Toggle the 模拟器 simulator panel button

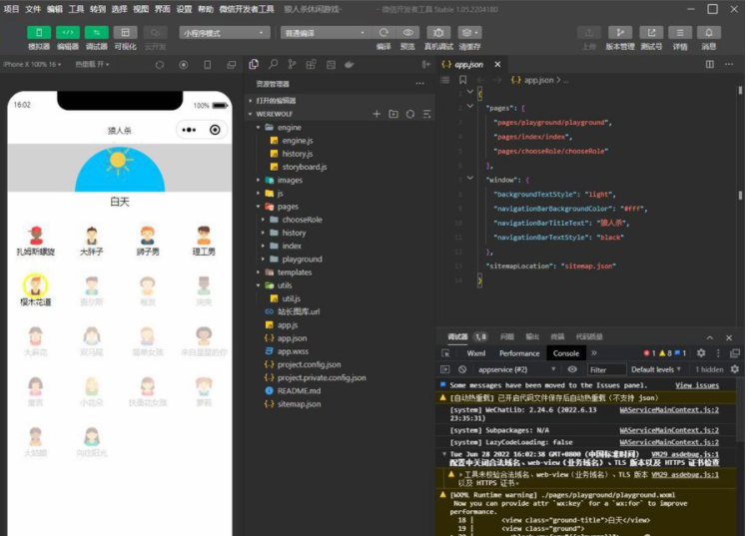[x=39, y=32]
